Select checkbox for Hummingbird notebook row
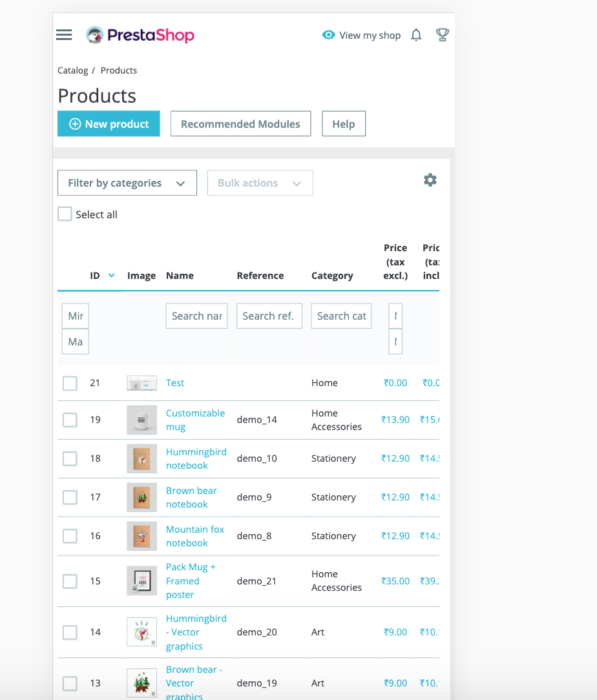 [x=70, y=458]
